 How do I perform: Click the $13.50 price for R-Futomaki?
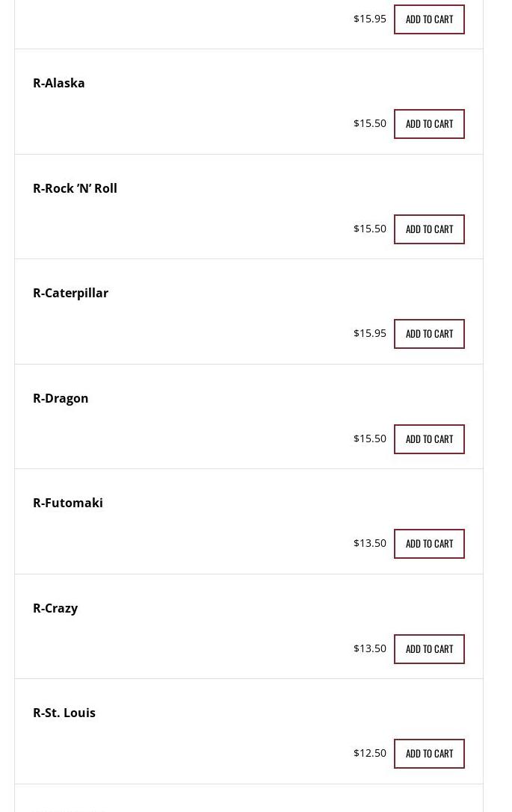click(x=370, y=543)
